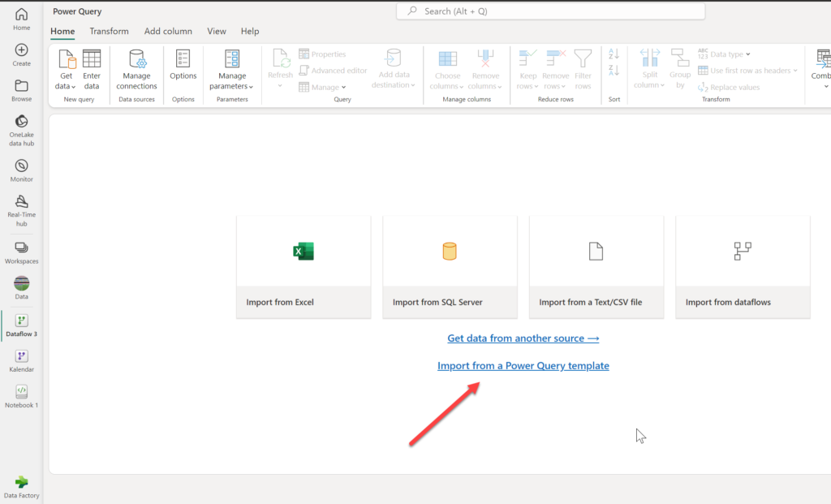Click the Data Factory switcher icon

pyautogui.click(x=21, y=482)
